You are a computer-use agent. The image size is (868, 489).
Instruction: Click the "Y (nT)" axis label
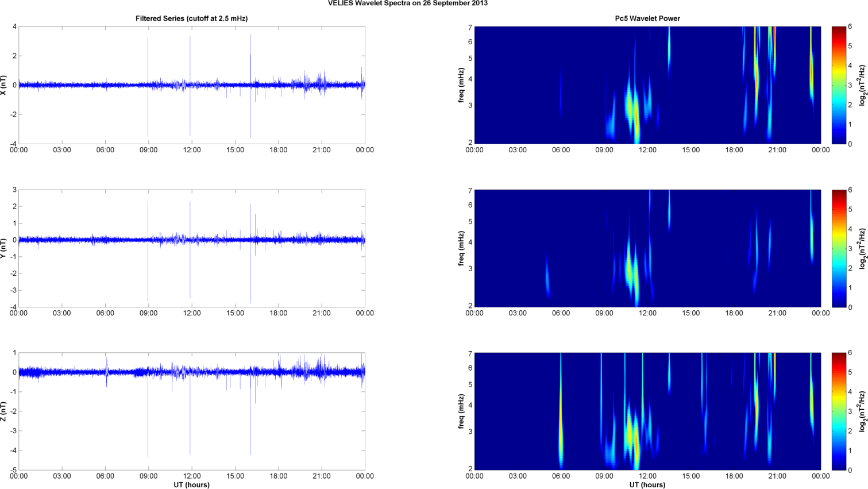click(5, 248)
